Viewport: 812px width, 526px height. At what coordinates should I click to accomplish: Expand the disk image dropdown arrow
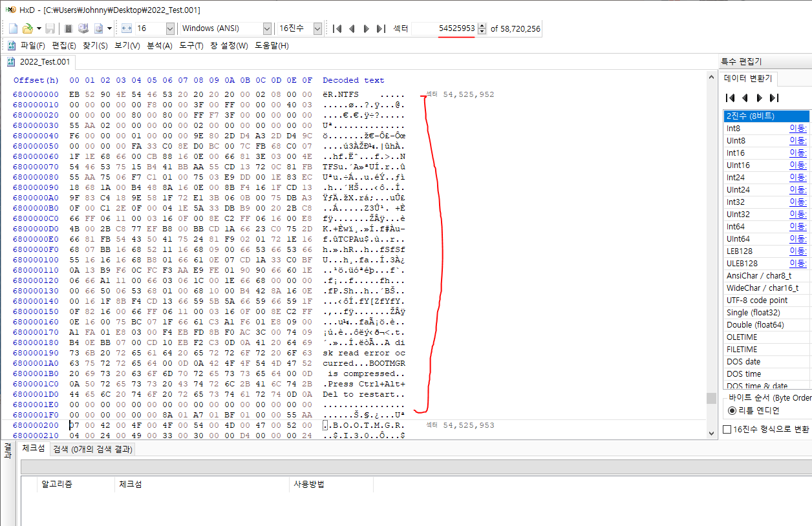(x=109, y=28)
